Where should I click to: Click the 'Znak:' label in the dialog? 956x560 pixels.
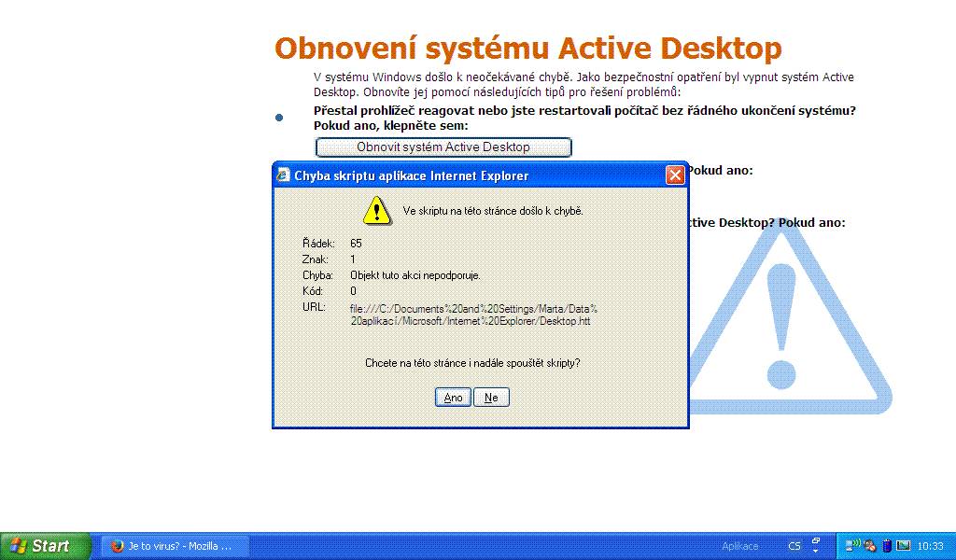point(316,259)
